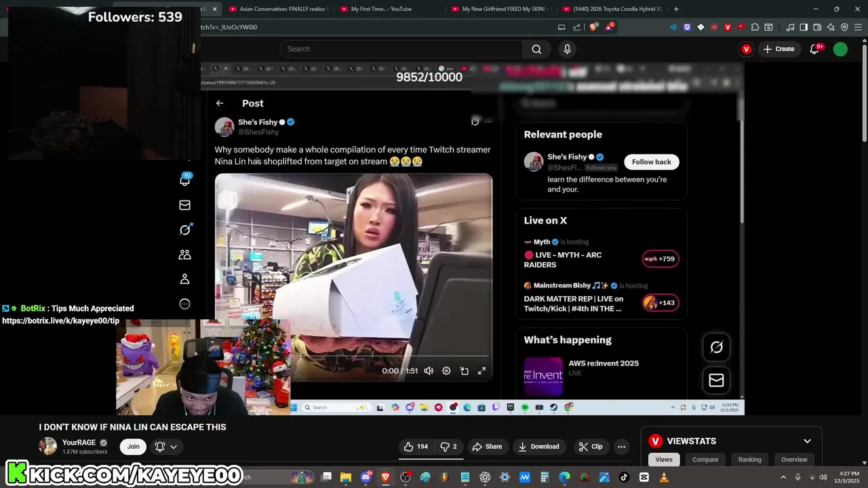
Task: Toggle picture-in-picture on tweet video
Action: coord(465,371)
